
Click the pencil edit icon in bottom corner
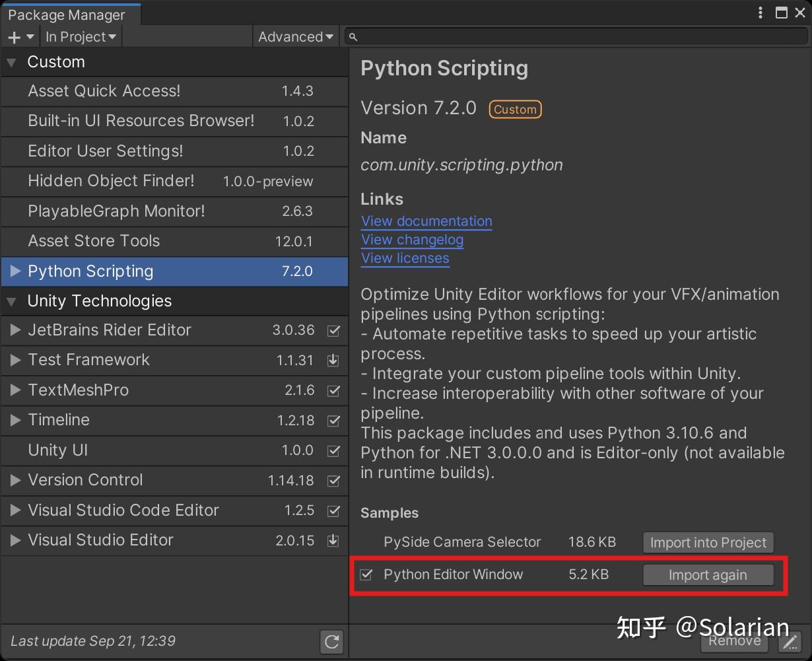coord(790,641)
